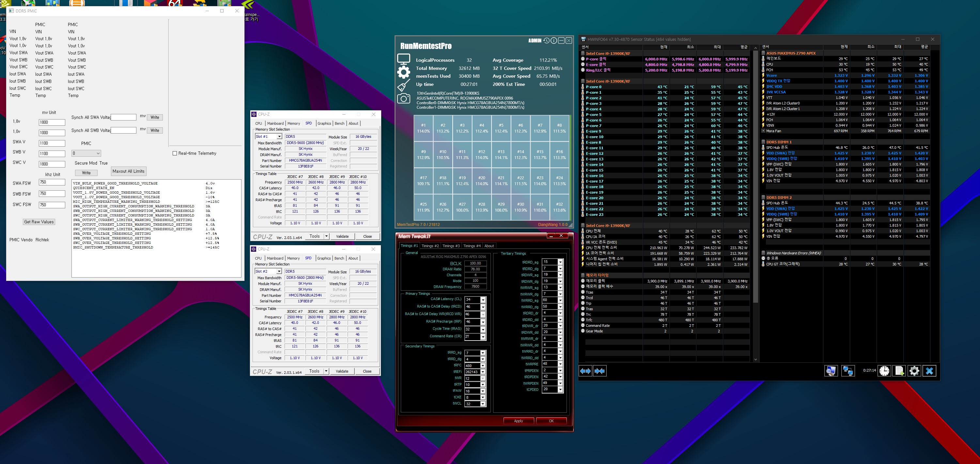980x464 pixels.
Task: Enable Real-time Telemetry checkbox
Action: tap(175, 153)
